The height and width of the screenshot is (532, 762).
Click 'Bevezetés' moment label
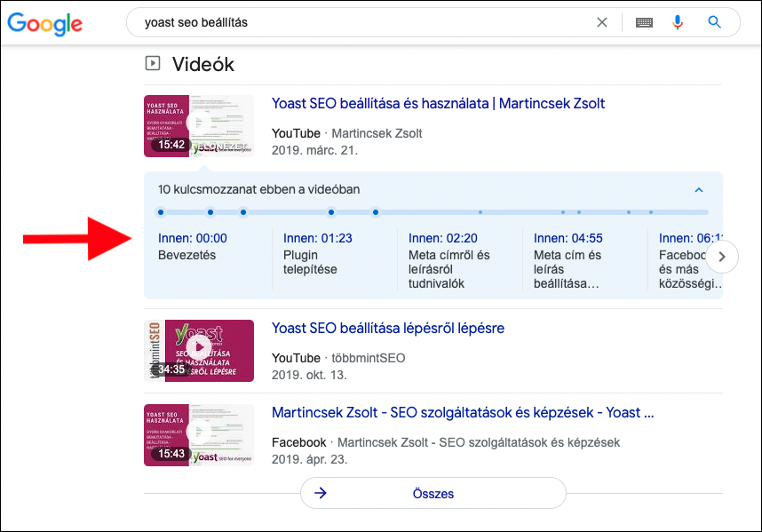187,255
